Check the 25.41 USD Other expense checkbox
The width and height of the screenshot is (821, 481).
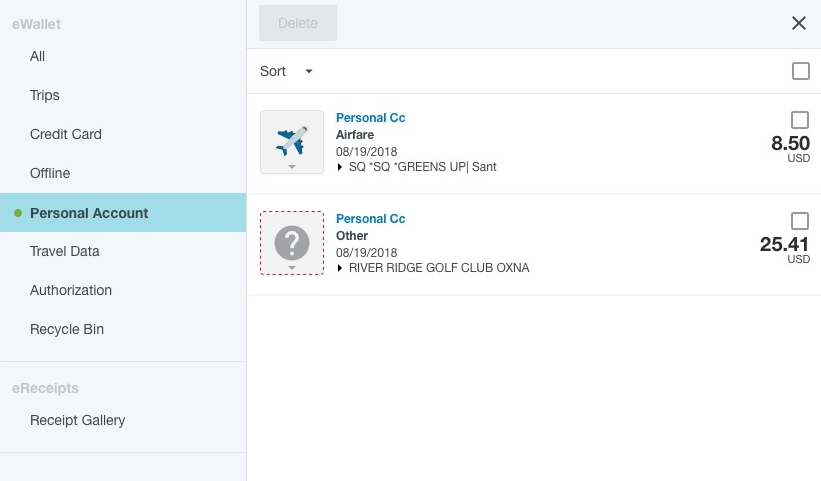pos(800,221)
